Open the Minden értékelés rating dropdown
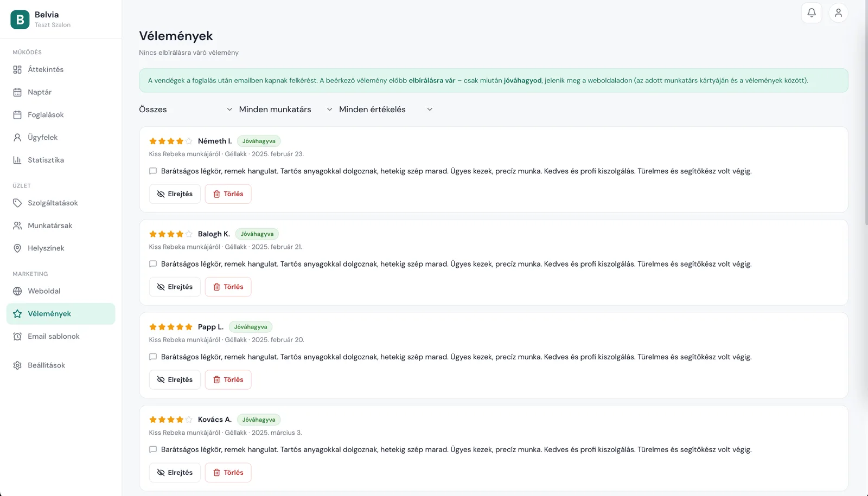The image size is (868, 496). click(386, 109)
